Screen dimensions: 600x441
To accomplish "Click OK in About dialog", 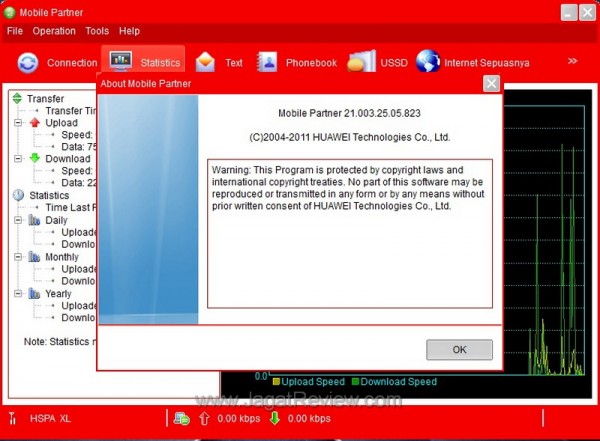I will tap(459, 350).
